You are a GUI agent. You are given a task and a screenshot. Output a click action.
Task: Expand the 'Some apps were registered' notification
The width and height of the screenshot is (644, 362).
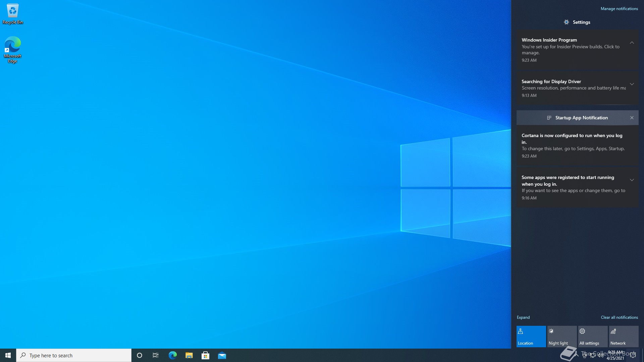coord(632,180)
